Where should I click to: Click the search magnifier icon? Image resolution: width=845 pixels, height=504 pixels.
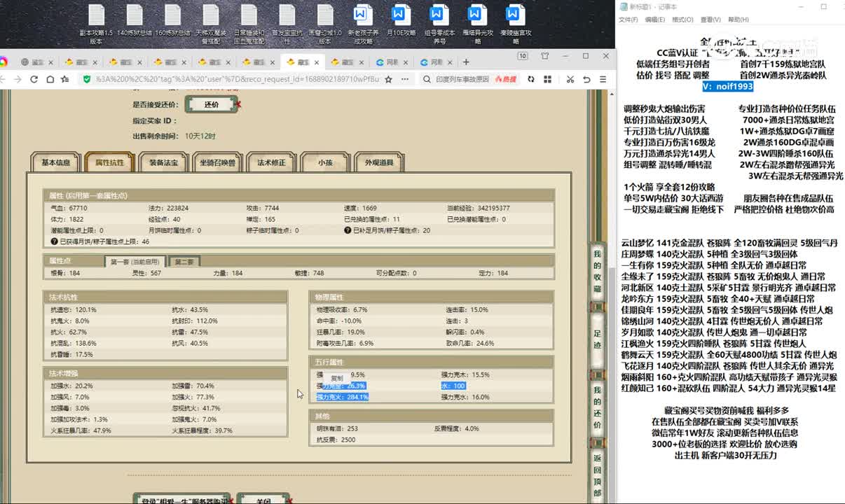point(427,79)
